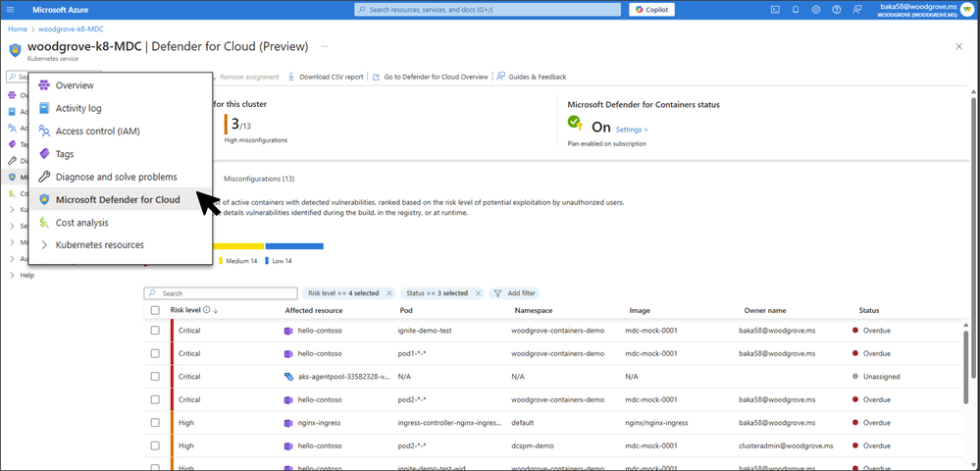Expand the Help section in sidebar
This screenshot has width=980, height=471.
(x=12, y=275)
